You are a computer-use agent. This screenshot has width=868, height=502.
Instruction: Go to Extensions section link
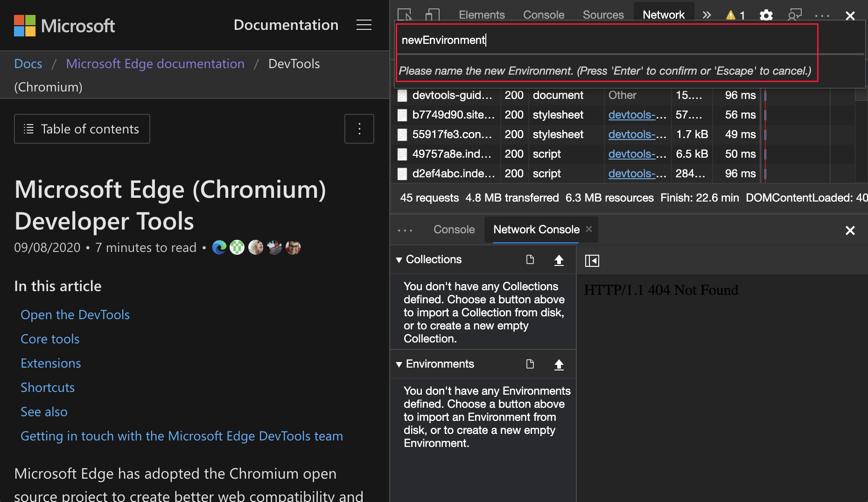click(x=51, y=363)
